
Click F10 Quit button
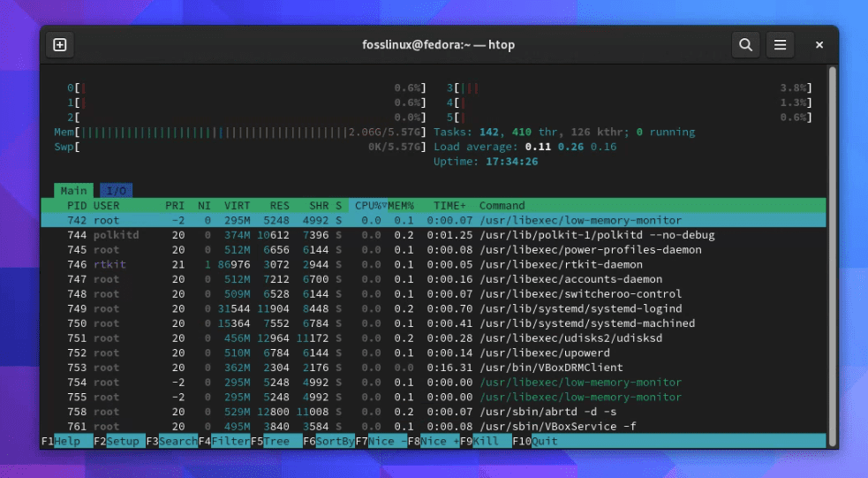[535, 442]
